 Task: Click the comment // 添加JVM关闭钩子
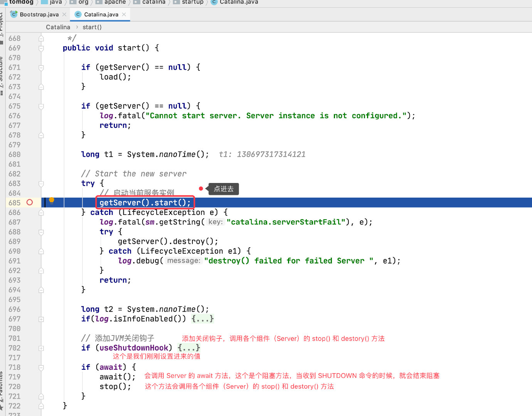(x=118, y=338)
